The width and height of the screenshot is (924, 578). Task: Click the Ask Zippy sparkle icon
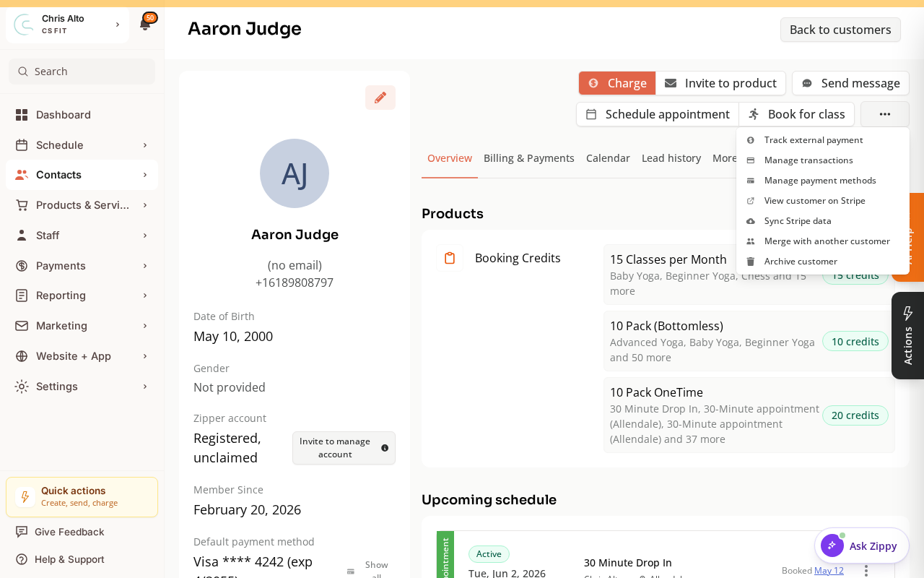(832, 545)
